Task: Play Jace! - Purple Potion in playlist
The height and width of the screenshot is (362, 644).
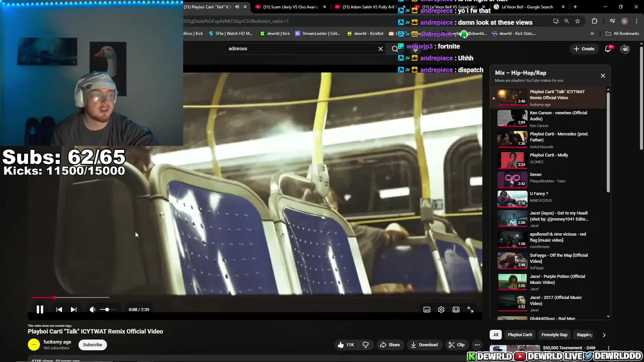Action: (x=548, y=282)
